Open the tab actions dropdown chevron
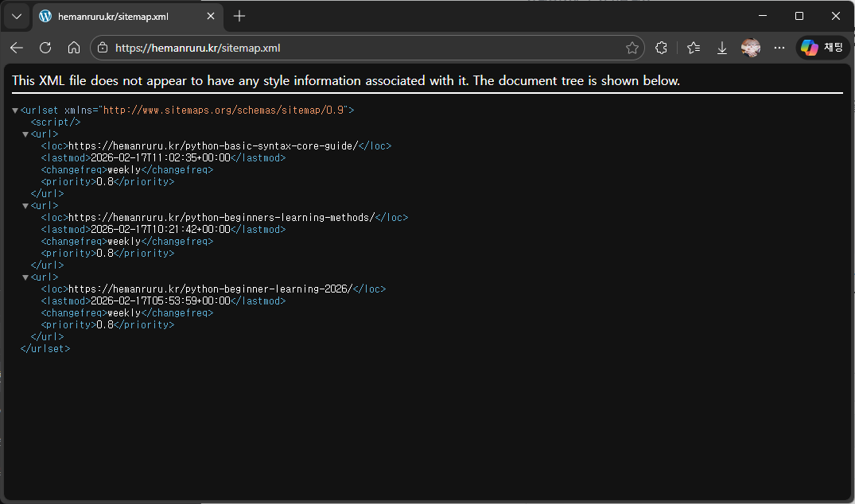This screenshot has height=504, width=855. click(17, 16)
